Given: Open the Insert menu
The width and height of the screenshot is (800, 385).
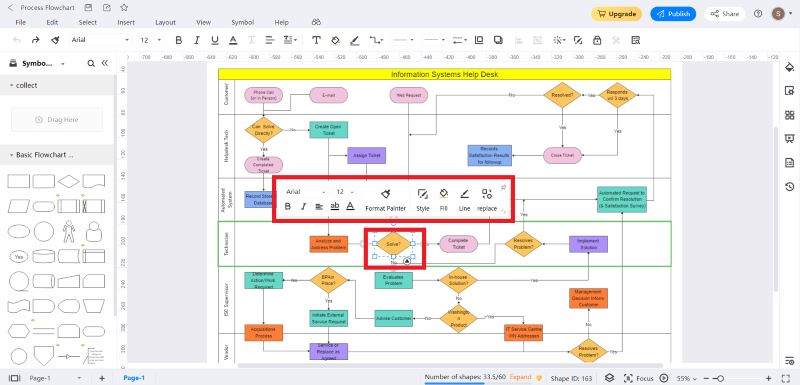Looking at the screenshot, I should 126,22.
